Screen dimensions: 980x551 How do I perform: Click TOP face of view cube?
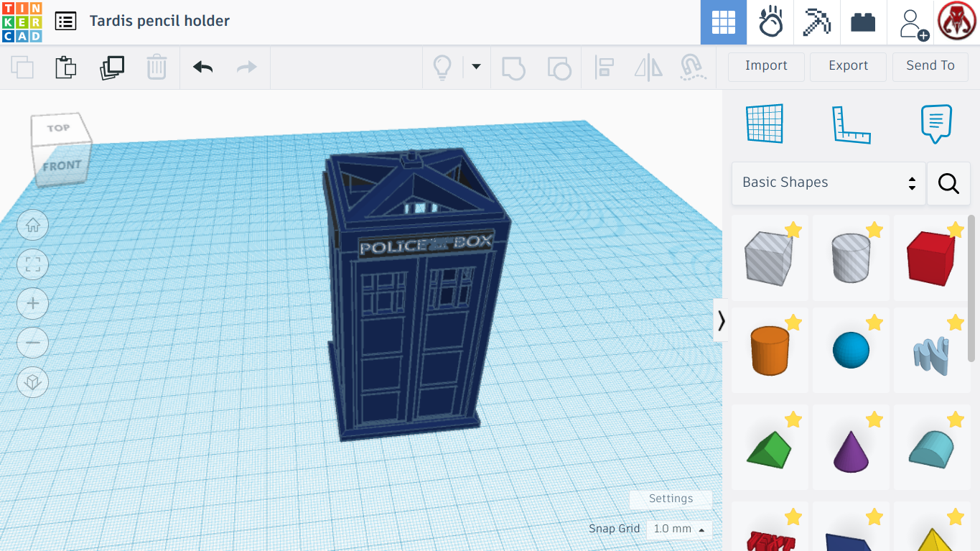[x=60, y=128]
